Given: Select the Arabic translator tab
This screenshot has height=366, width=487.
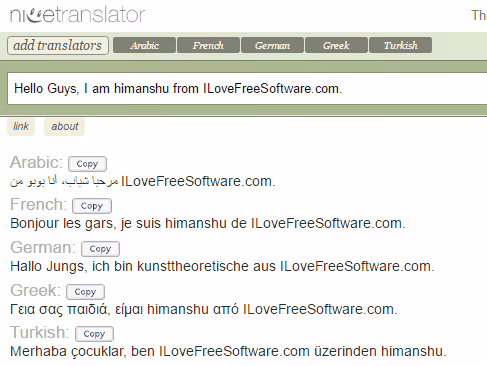Looking at the screenshot, I should [144, 45].
